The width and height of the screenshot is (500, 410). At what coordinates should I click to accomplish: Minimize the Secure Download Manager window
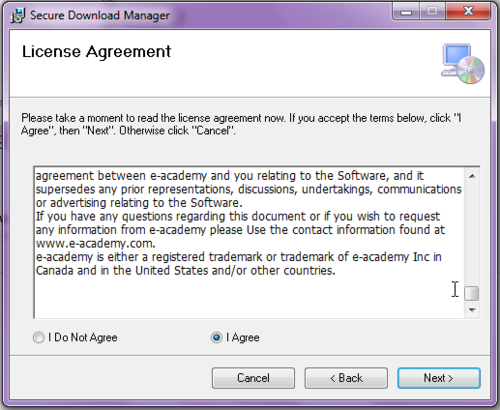[406, 12]
